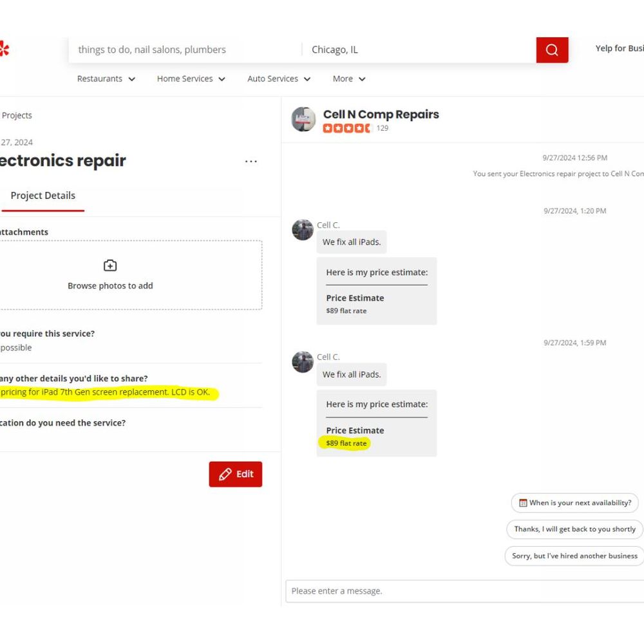
Task: Click the 'You sent your Electronics repair project' notice
Action: coord(558,174)
